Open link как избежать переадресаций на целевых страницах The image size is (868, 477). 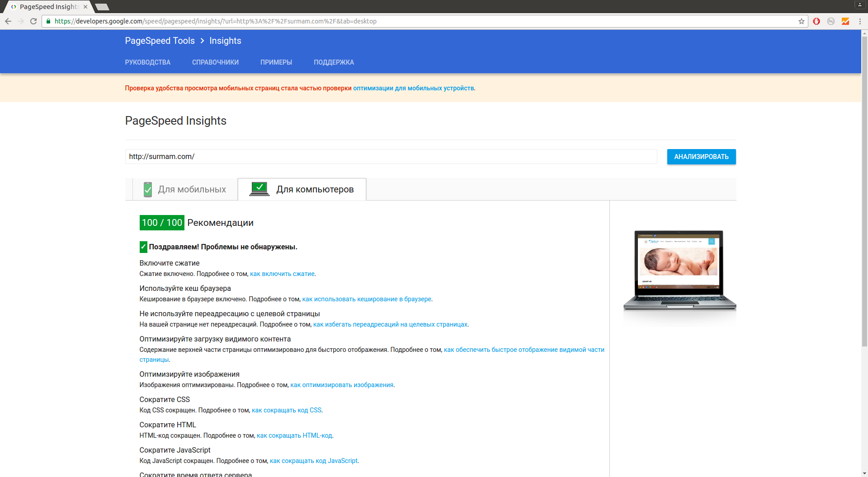[x=390, y=324]
